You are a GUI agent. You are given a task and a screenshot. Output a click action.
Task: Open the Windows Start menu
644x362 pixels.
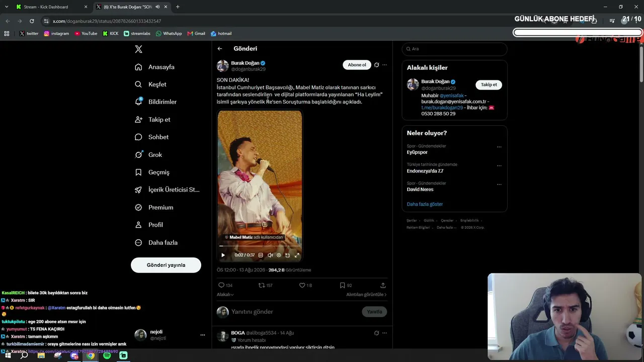click(x=8, y=355)
